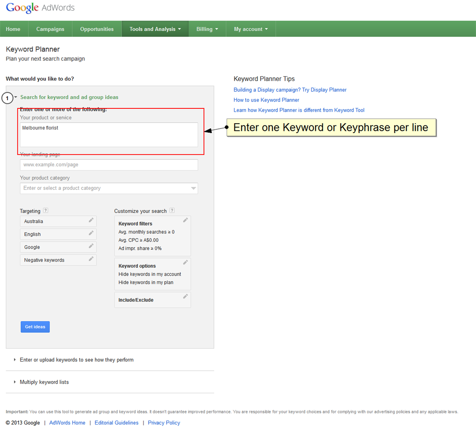Open the Customize your search help icon
Viewport: 476px width, 448px height.
(172, 210)
